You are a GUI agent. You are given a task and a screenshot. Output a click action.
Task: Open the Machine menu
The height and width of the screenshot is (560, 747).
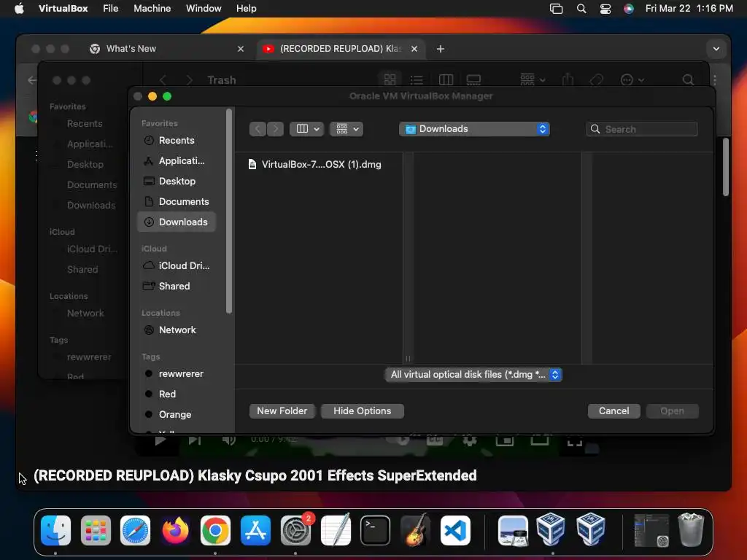pos(152,9)
